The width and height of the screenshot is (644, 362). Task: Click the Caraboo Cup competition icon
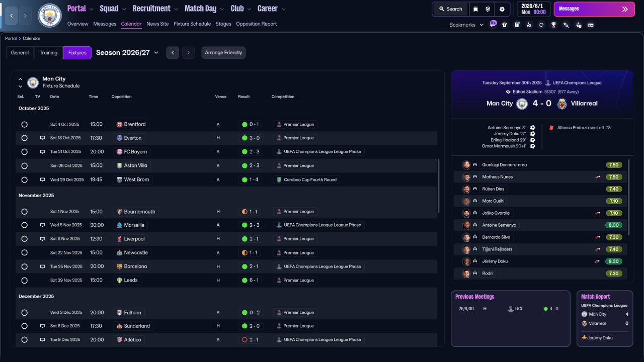[279, 179]
